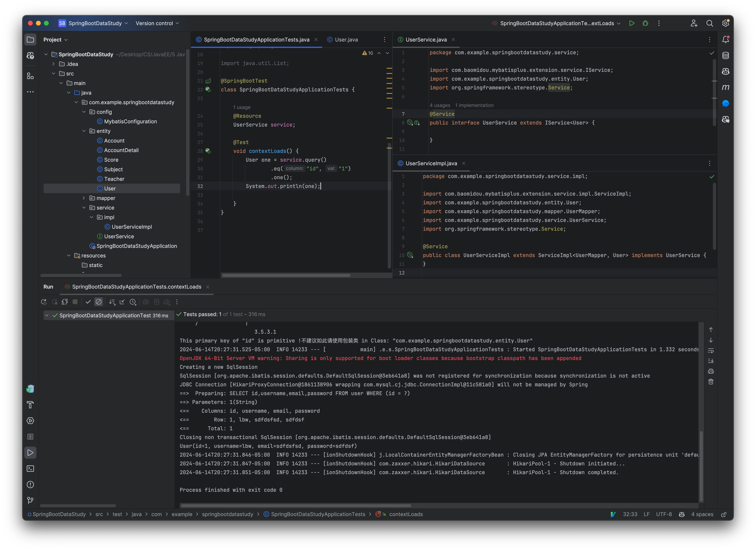The width and height of the screenshot is (756, 550).
Task: Click UTF-8 encoding in the status bar
Action: point(664,514)
